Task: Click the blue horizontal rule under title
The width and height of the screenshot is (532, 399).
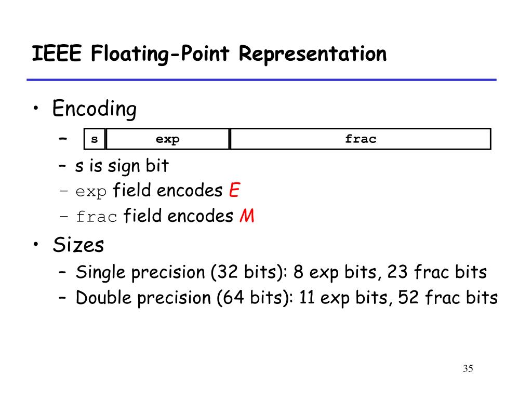Action: [x=262, y=79]
